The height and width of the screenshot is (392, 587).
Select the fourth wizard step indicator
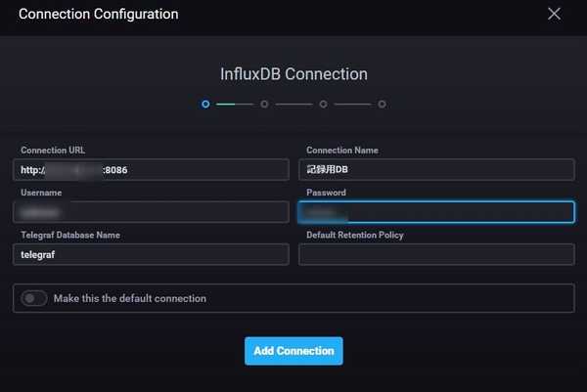tap(382, 104)
